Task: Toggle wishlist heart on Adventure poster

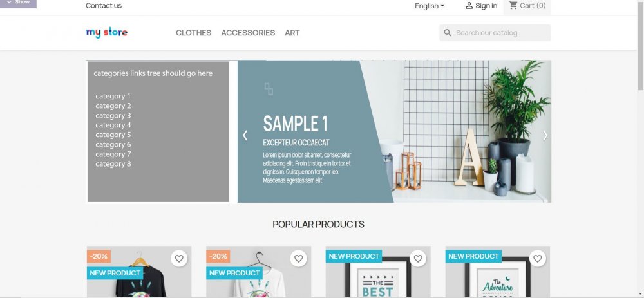Action: tap(537, 259)
